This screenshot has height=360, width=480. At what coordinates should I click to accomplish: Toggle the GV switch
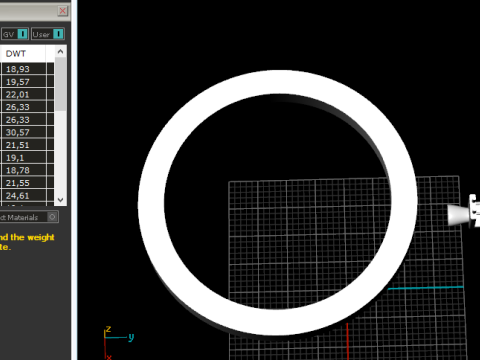coord(23,34)
